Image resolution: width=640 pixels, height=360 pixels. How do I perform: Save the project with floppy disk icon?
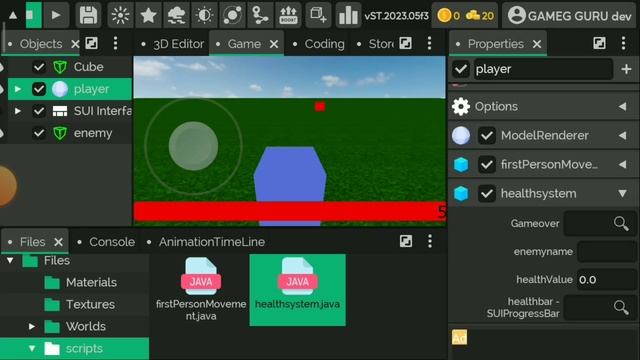pyautogui.click(x=89, y=15)
